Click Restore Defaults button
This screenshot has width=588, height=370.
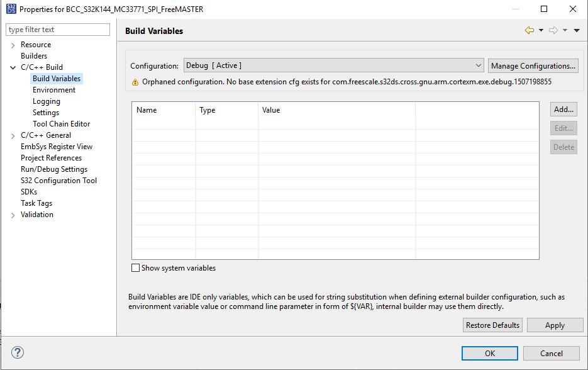492,325
